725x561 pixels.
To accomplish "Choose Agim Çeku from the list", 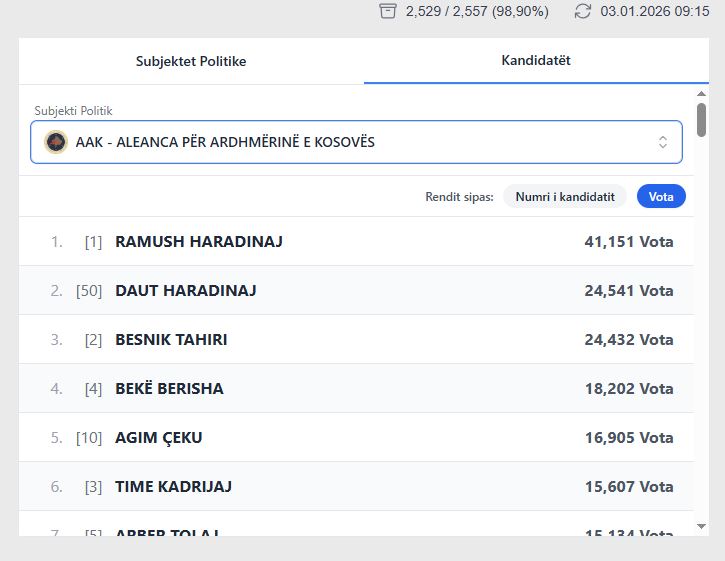I will point(159,438).
